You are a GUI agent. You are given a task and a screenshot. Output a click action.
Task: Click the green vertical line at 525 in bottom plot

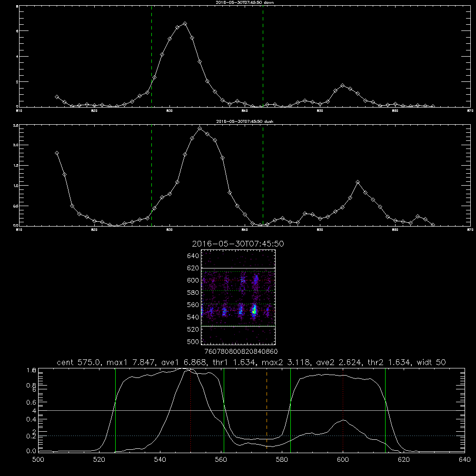coord(115,410)
